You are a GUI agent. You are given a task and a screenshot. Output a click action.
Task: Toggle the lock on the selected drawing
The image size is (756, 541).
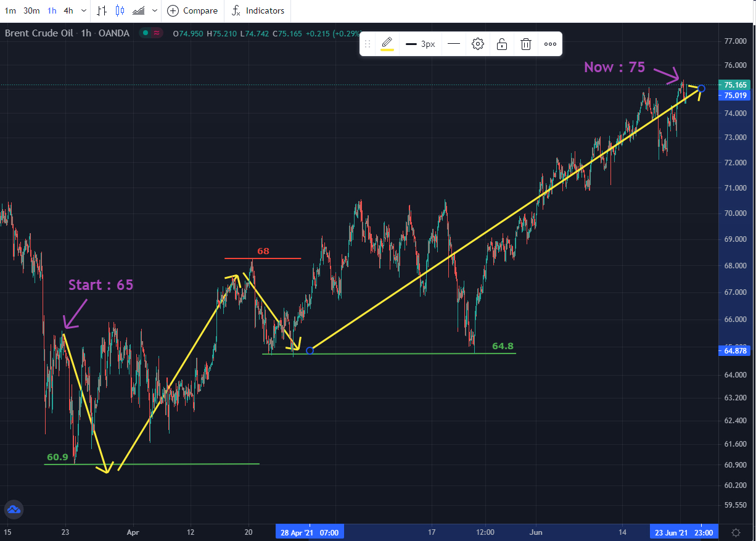pyautogui.click(x=502, y=44)
